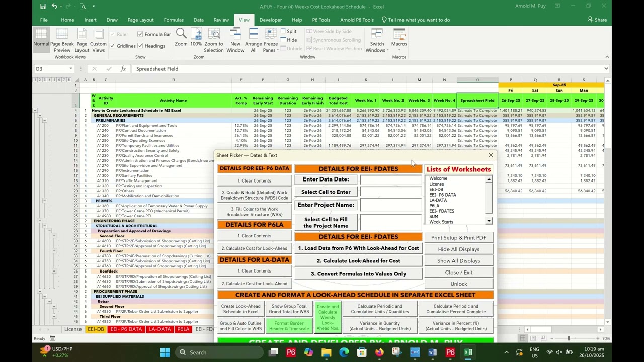This screenshot has height=362, width=644.
Task: Switch to LA-DATA sheet tab
Action: pos(160,329)
